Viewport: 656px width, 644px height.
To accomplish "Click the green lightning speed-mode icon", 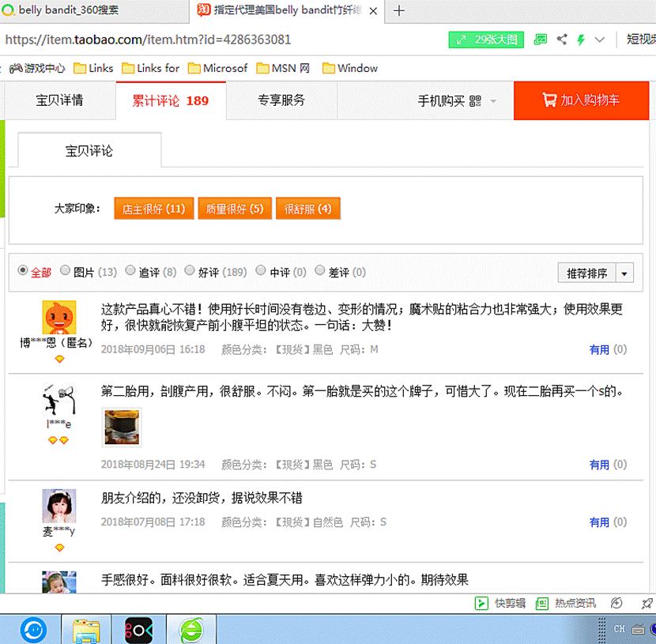I will point(581,40).
